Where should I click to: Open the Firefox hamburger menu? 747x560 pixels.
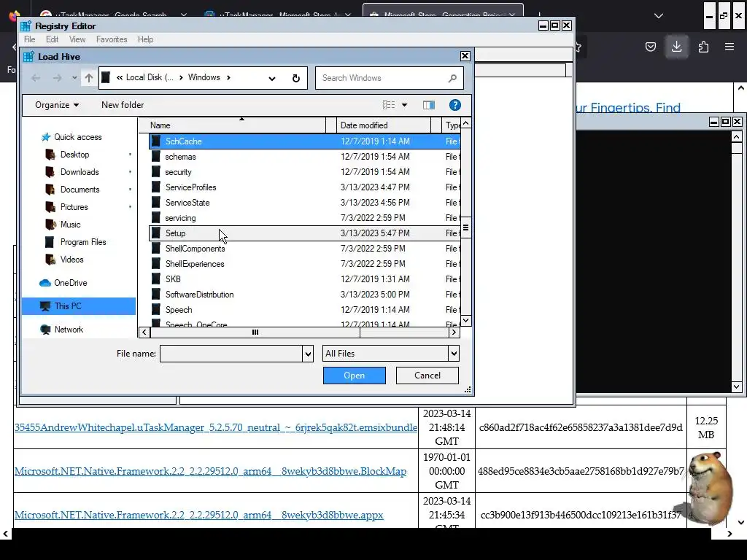729,47
